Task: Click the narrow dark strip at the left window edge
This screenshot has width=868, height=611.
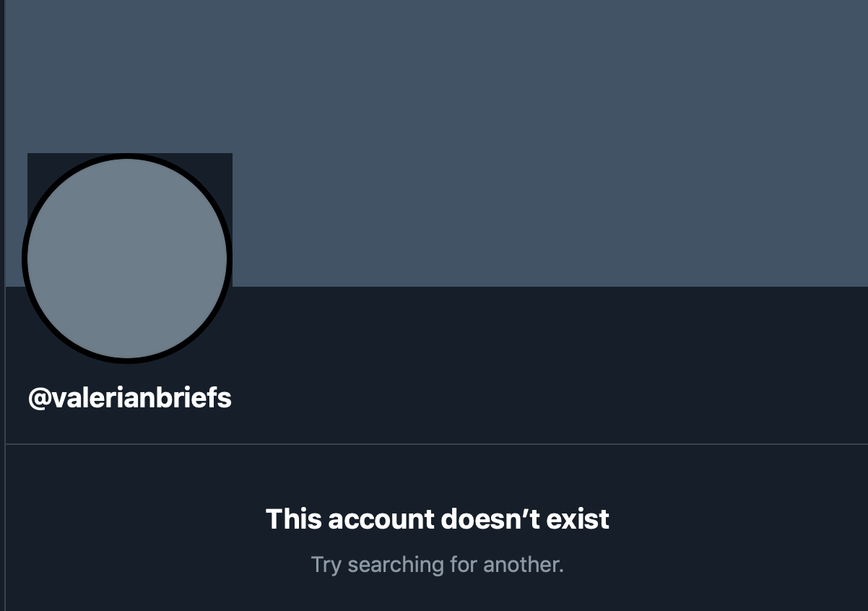Action: pos(2,305)
